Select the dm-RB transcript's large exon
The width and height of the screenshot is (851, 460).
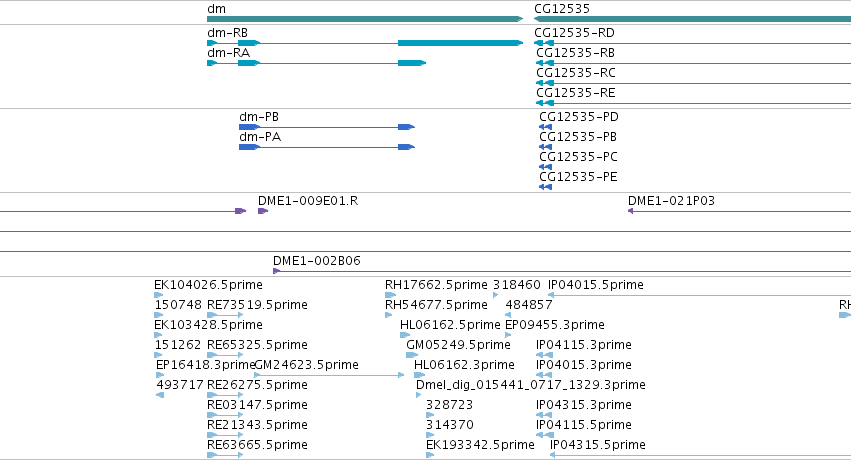click(460, 43)
